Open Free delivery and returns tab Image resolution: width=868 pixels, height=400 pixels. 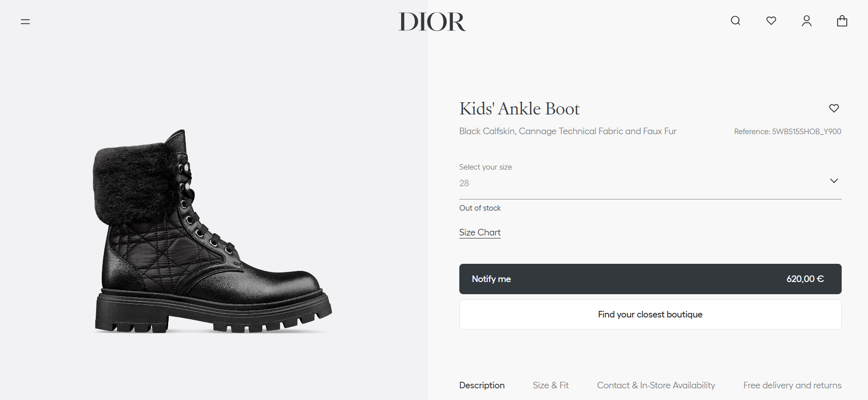[x=792, y=385]
